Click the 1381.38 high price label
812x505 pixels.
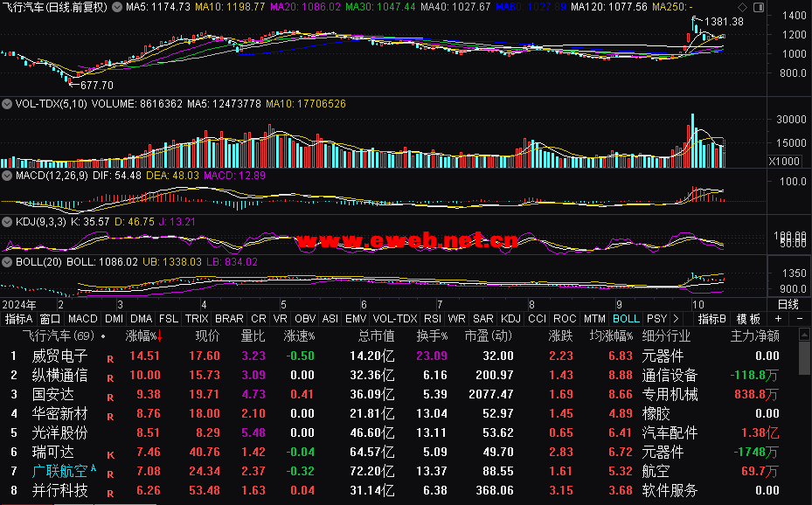[724, 22]
